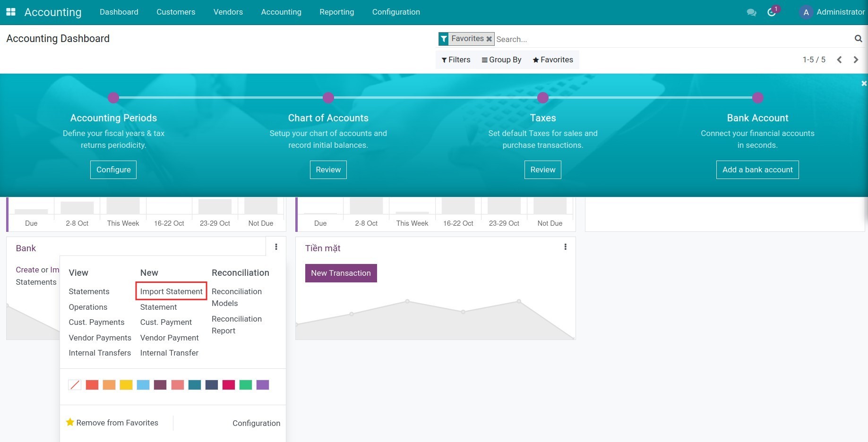Open the Vendors menu

tap(228, 12)
